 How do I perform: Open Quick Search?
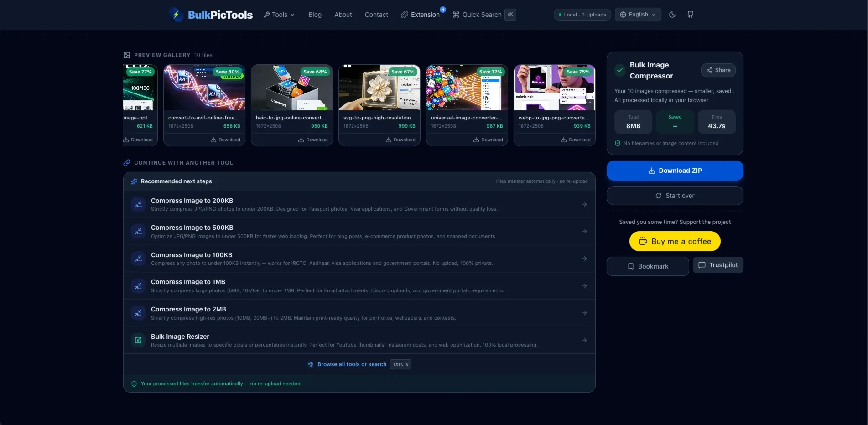point(483,15)
